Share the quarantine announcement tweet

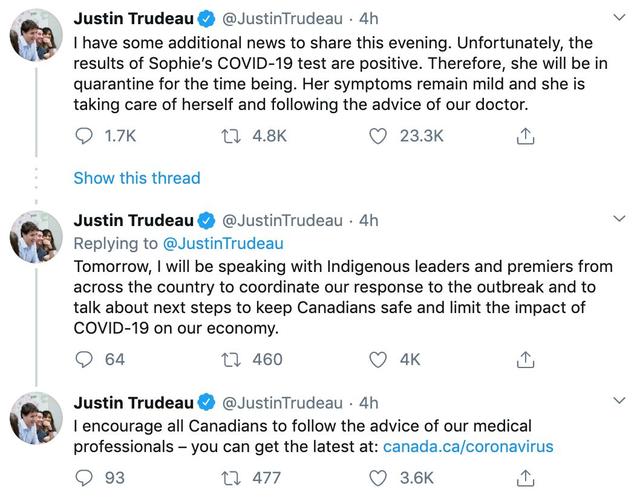click(524, 135)
